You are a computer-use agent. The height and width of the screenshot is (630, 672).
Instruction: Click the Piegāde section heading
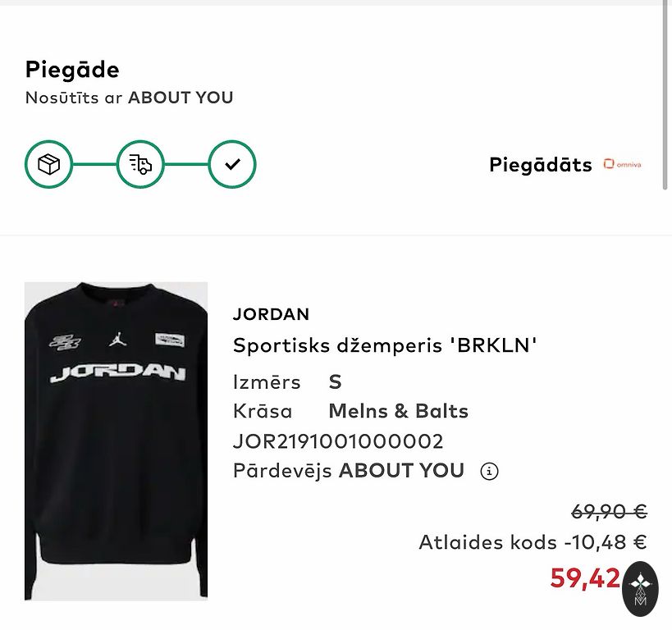72,70
